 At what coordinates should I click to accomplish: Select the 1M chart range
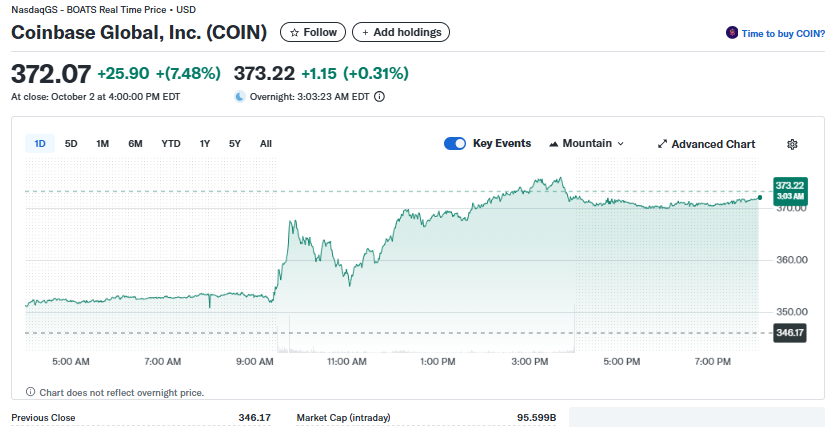102,144
